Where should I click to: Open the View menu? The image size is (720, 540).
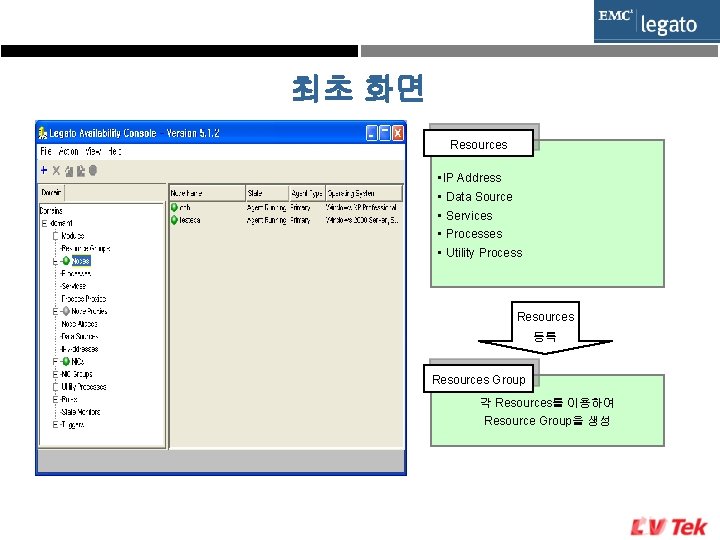click(x=93, y=151)
